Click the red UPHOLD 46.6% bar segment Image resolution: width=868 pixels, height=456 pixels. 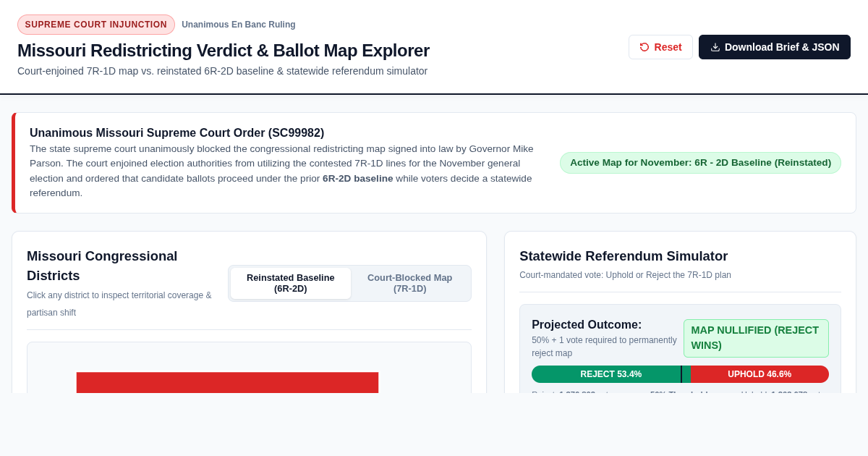759,374
